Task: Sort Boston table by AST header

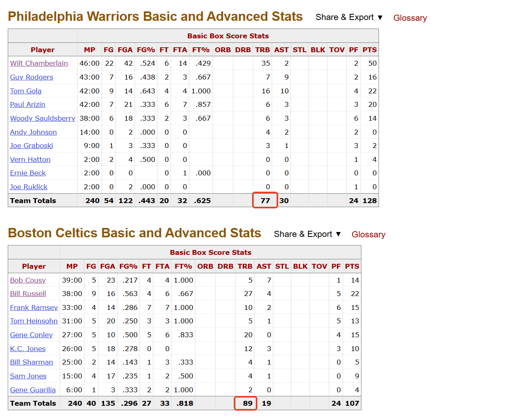Action: [264, 266]
